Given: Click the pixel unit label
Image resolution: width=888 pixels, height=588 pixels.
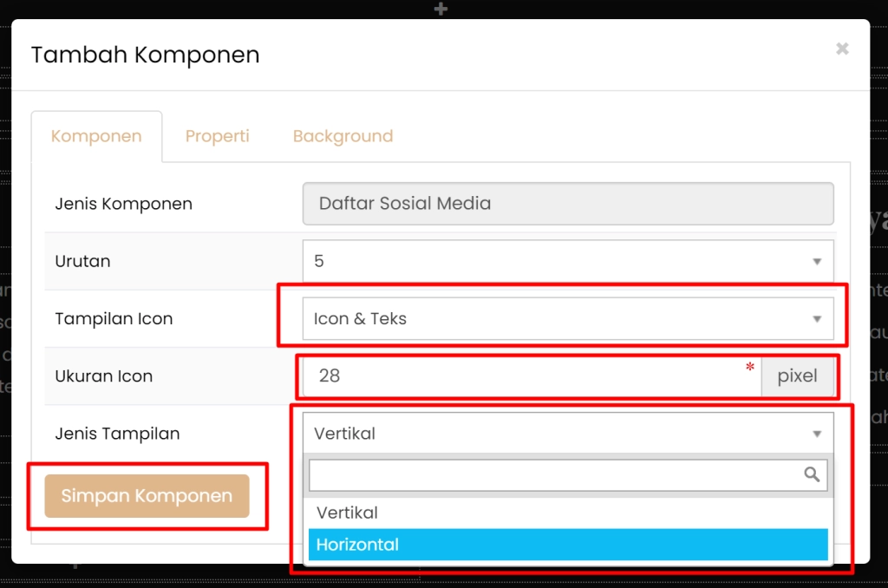Looking at the screenshot, I should point(797,376).
